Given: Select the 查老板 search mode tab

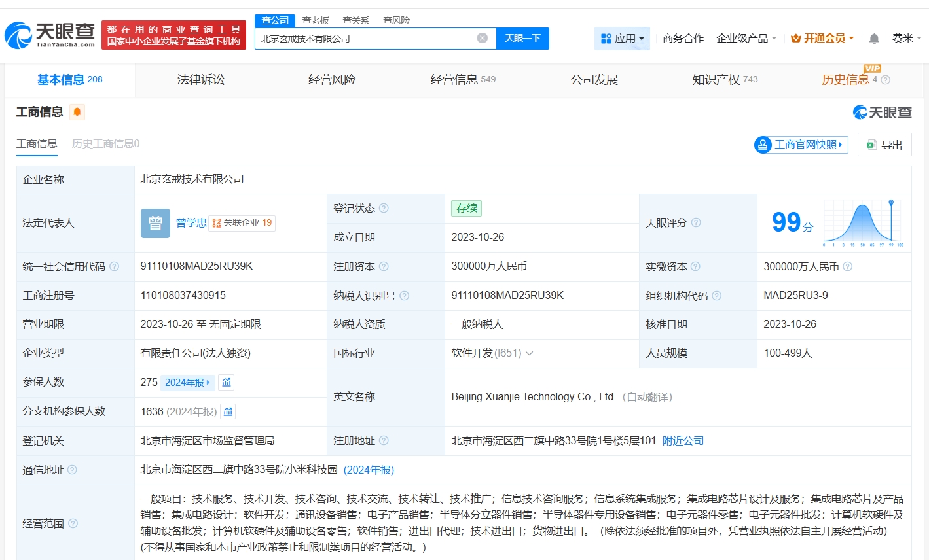Looking at the screenshot, I should (x=316, y=20).
